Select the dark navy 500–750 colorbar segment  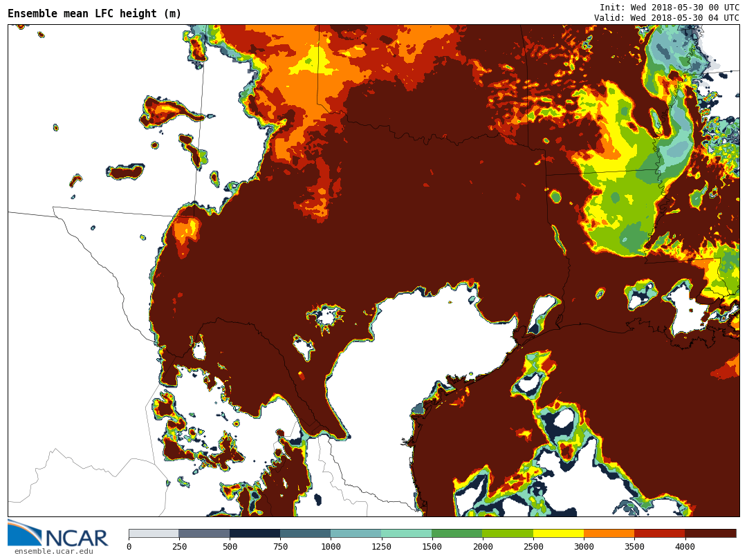(x=255, y=534)
